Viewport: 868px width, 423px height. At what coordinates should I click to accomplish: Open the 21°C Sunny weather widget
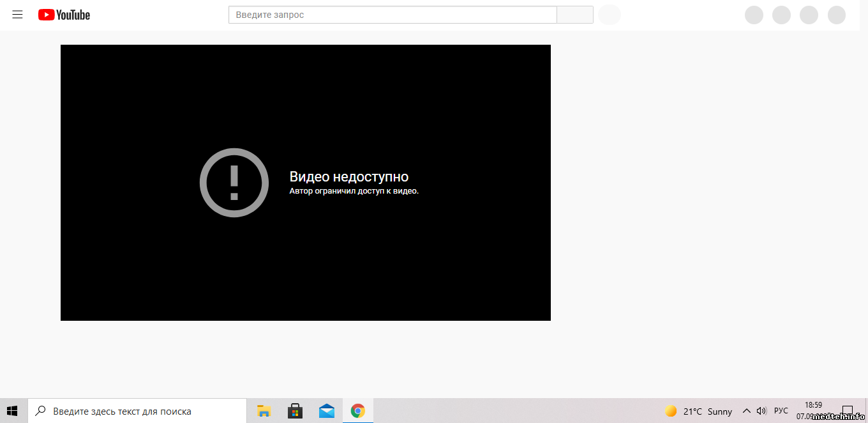pos(698,411)
